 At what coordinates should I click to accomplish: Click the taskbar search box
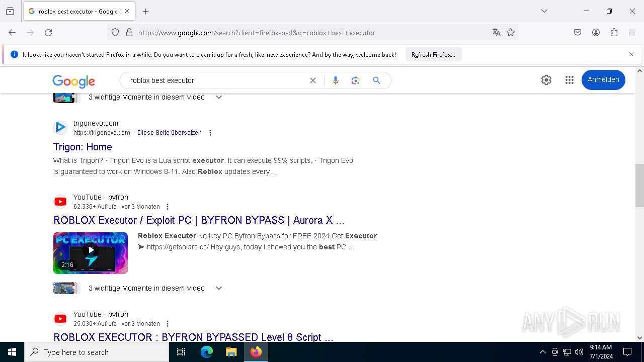(x=97, y=352)
